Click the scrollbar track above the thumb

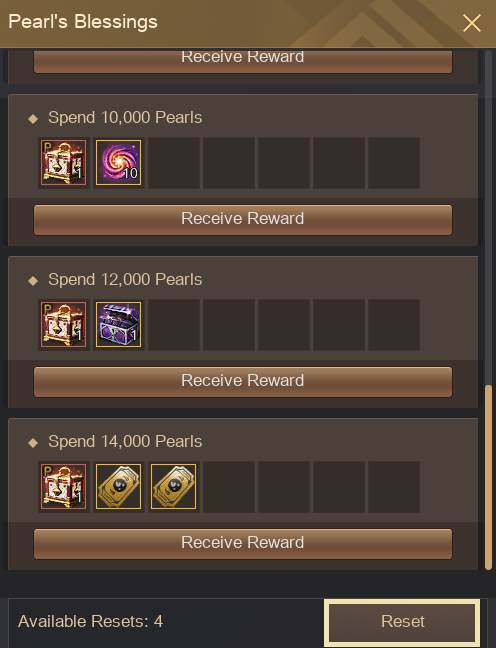[488, 217]
